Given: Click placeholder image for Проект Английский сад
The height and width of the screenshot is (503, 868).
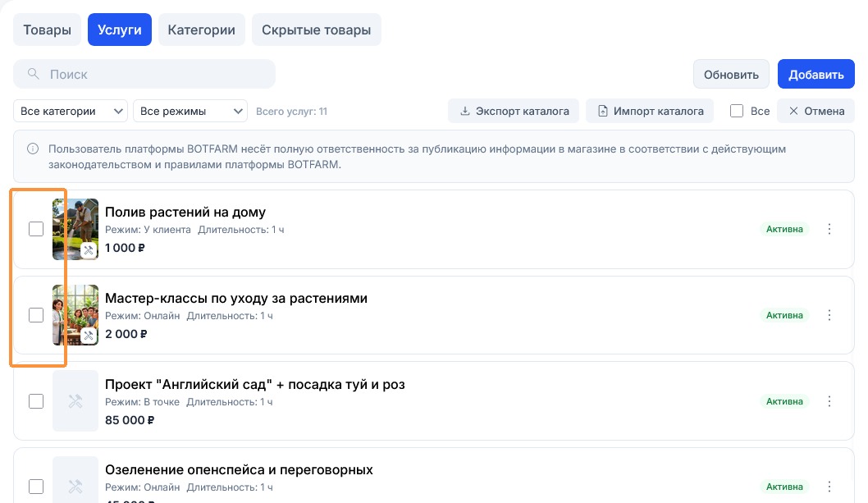Looking at the screenshot, I should pos(75,401).
